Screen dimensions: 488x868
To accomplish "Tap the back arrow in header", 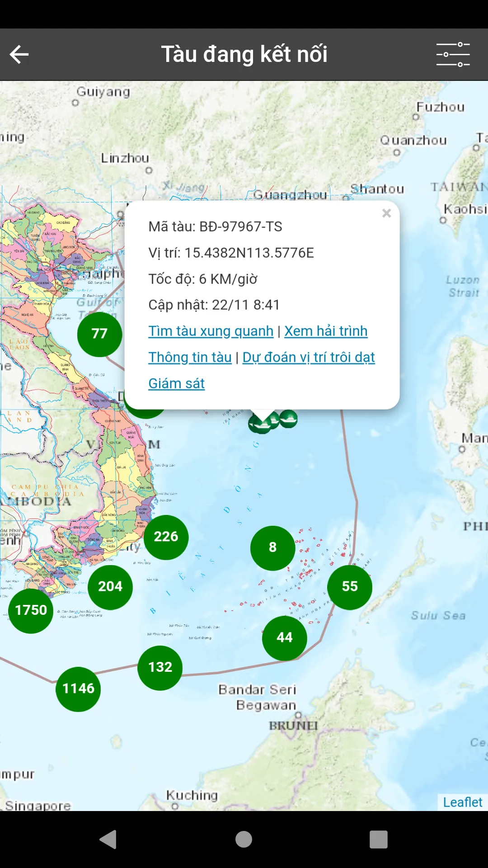I will point(19,54).
